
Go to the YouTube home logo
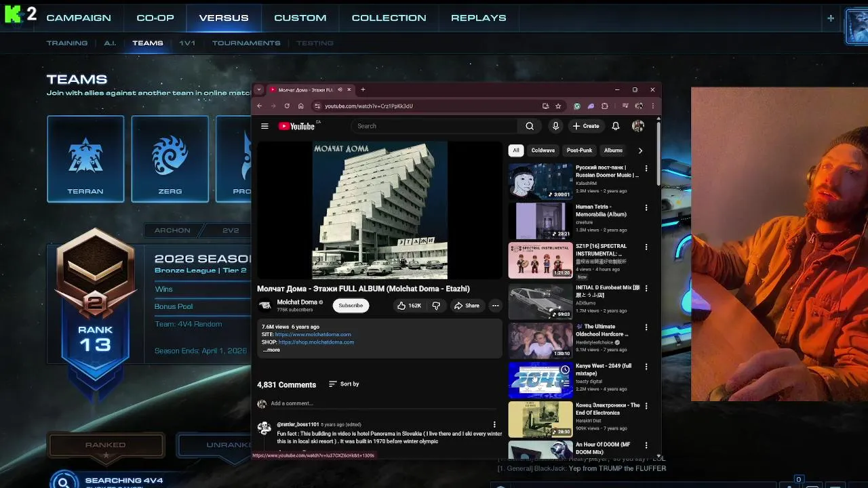296,126
